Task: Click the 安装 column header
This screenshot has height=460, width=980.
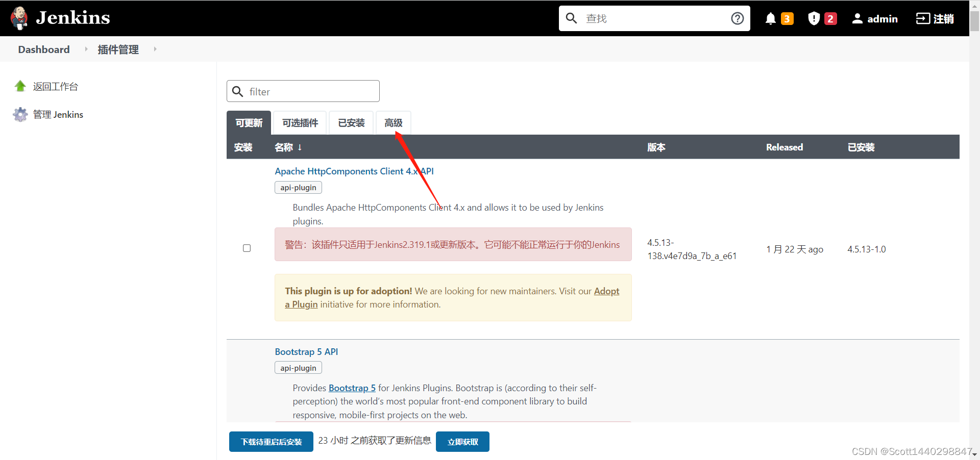Action: (243, 147)
